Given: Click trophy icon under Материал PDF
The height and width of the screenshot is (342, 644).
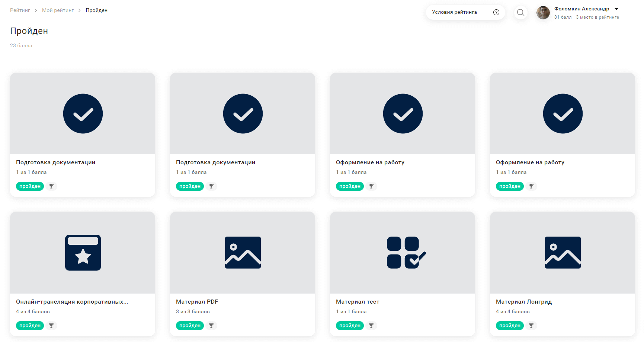Looking at the screenshot, I should [x=211, y=326].
